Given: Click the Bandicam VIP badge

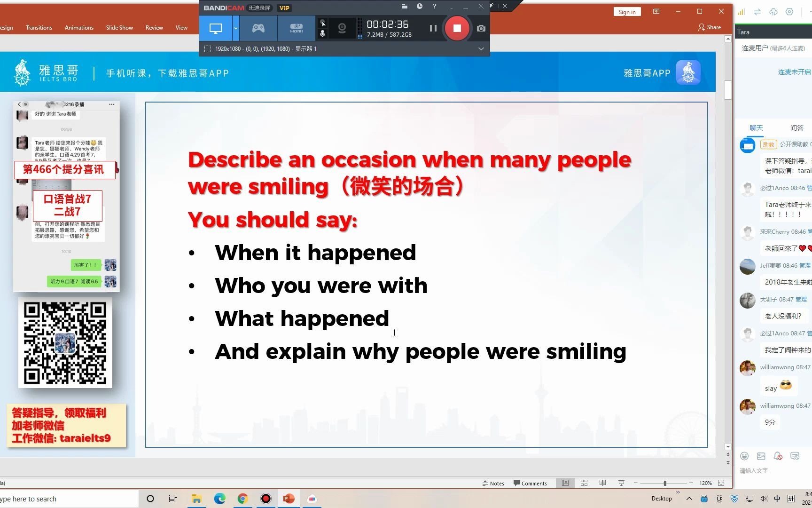Looking at the screenshot, I should [284, 8].
